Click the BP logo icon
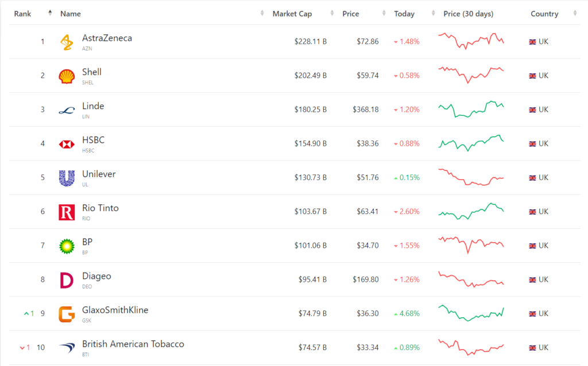The height and width of the screenshot is (366, 588). [x=67, y=246]
